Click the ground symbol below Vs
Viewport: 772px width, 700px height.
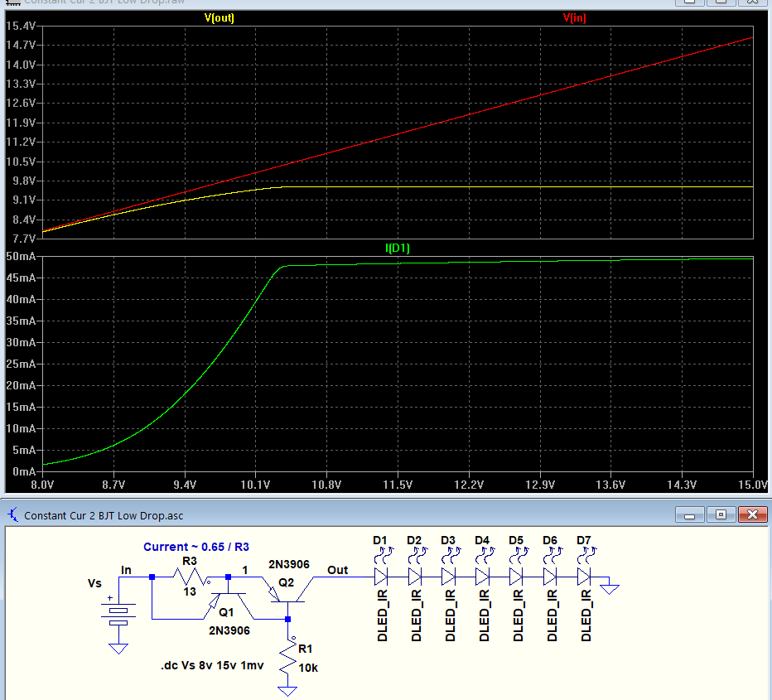coord(118,649)
